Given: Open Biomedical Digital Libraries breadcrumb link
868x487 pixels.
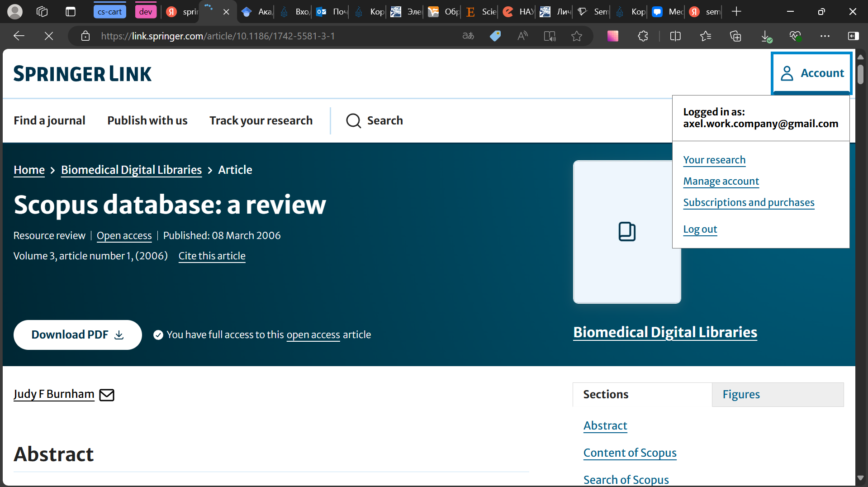Looking at the screenshot, I should 131,170.
